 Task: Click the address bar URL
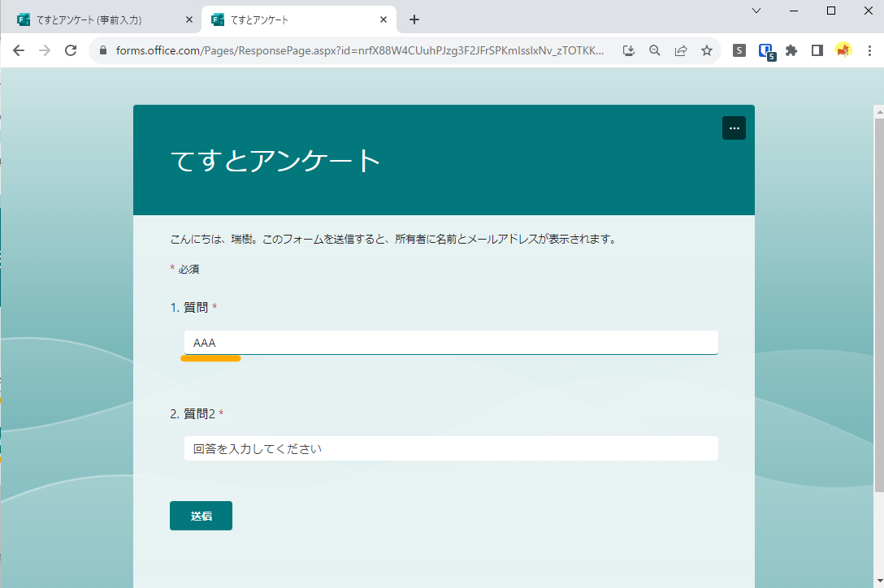click(360, 50)
